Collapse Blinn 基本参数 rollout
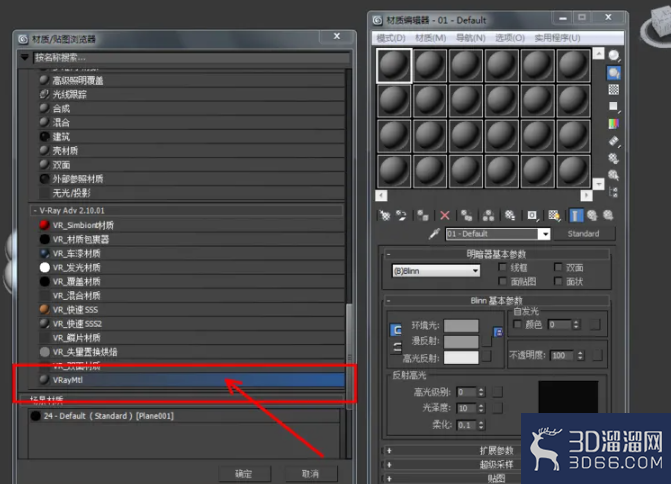671x484 pixels. [x=389, y=300]
